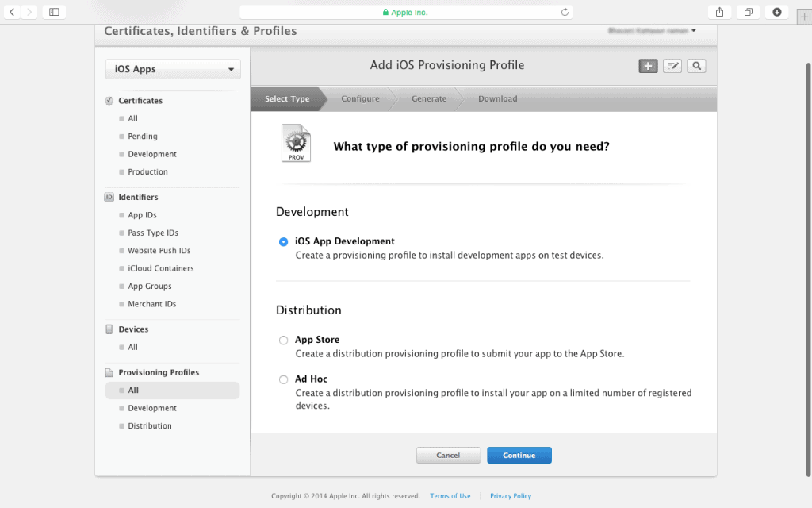This screenshot has width=812, height=508.
Task: Click the search magnifier icon
Action: [696, 66]
